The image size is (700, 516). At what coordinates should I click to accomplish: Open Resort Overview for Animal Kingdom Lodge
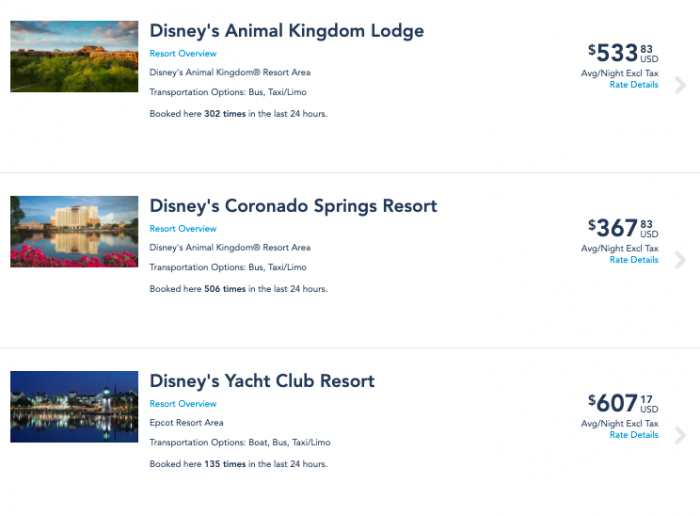click(183, 54)
